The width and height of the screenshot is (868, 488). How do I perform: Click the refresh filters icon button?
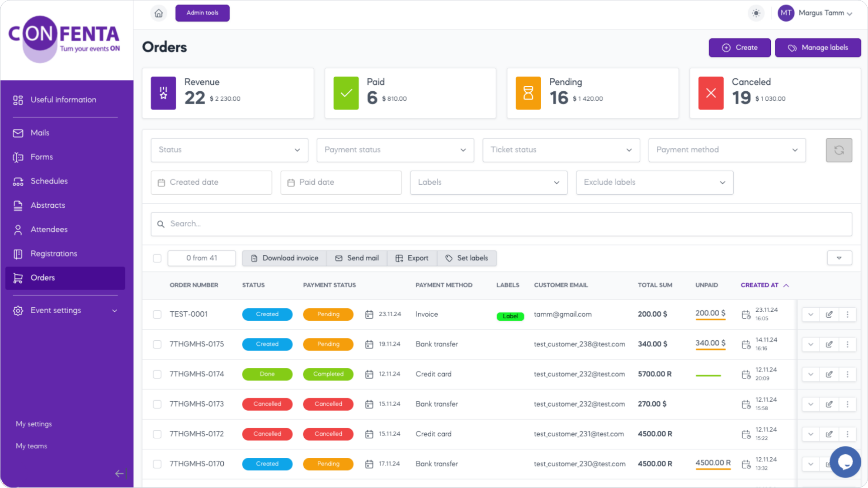839,150
